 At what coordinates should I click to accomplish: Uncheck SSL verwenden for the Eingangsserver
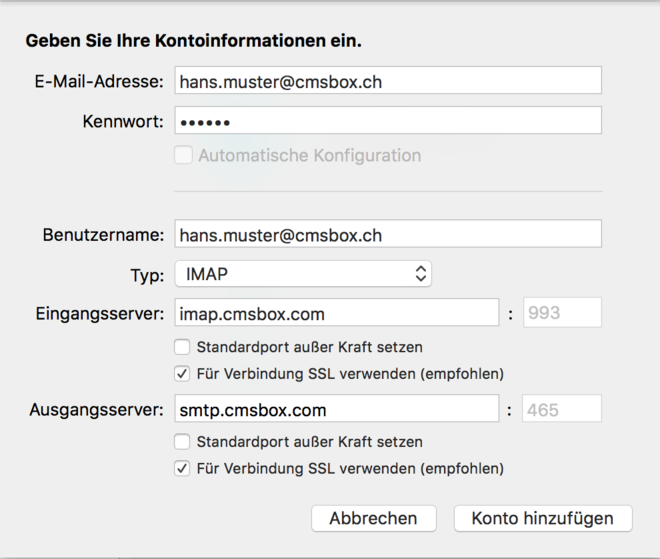182,374
